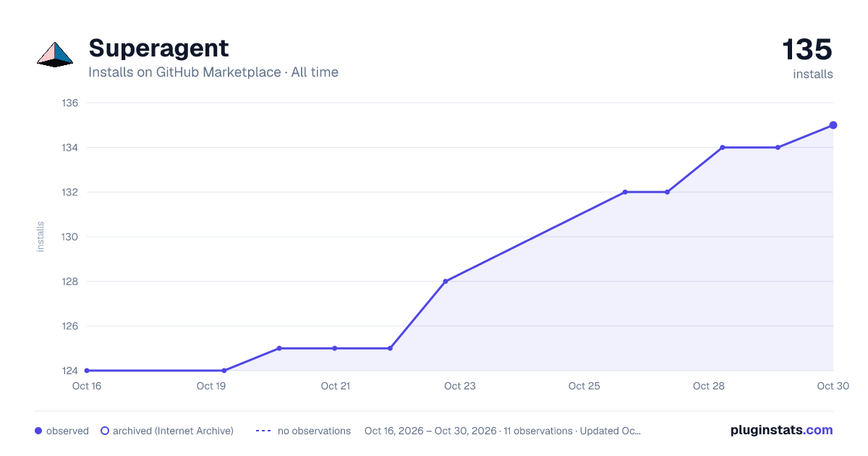
Task: Select the data point at 124 near Oct 19
Action: pyautogui.click(x=224, y=371)
